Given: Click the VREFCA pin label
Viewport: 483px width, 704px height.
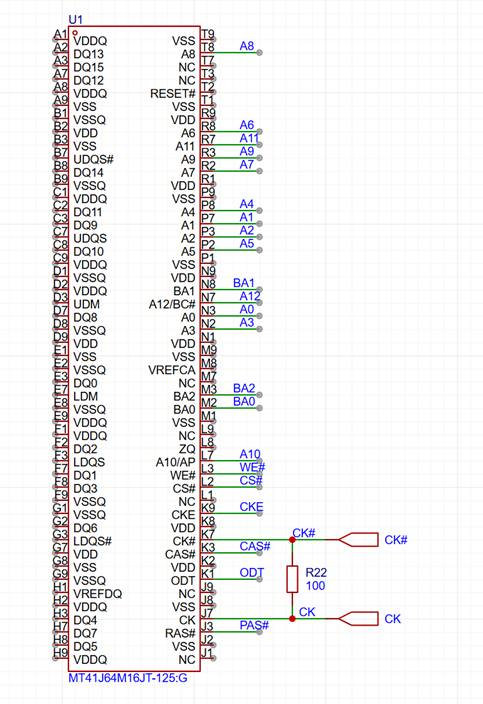Looking at the screenshot, I should point(172,370).
